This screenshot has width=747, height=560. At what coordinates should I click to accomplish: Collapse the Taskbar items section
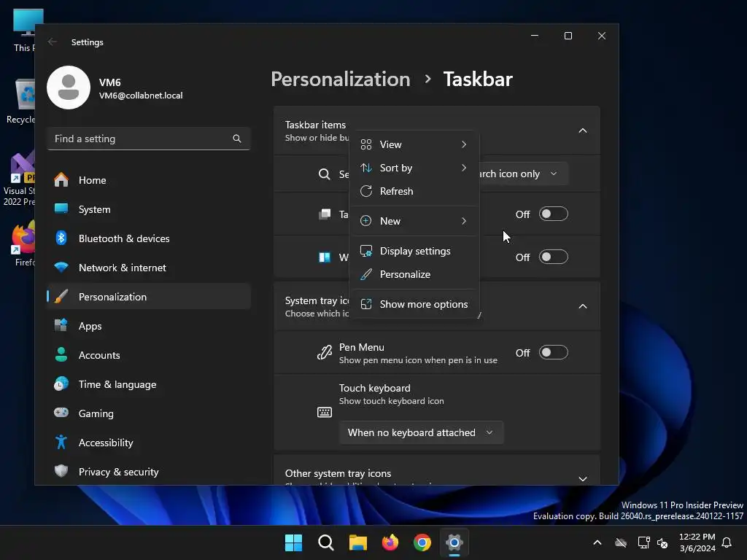[583, 131]
